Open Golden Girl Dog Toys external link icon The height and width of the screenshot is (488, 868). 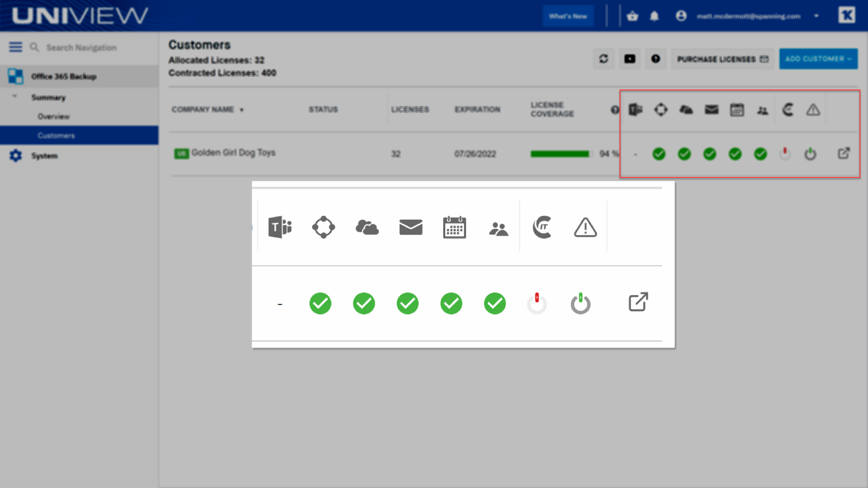844,153
